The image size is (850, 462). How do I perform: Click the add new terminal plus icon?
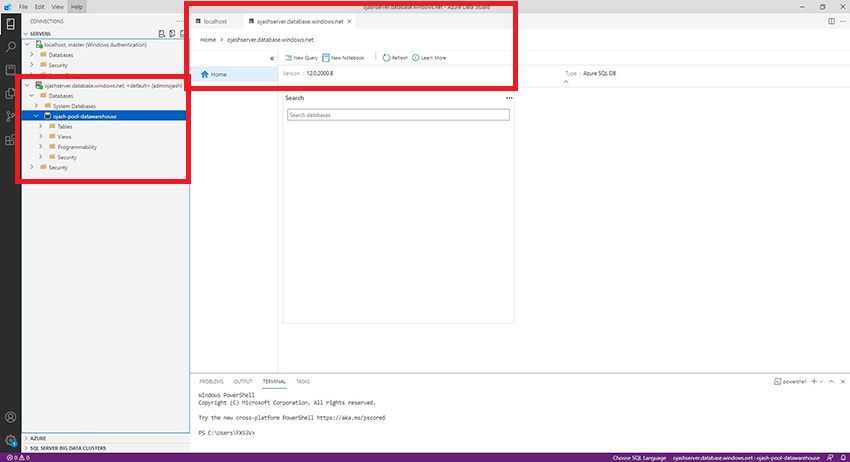(x=814, y=382)
